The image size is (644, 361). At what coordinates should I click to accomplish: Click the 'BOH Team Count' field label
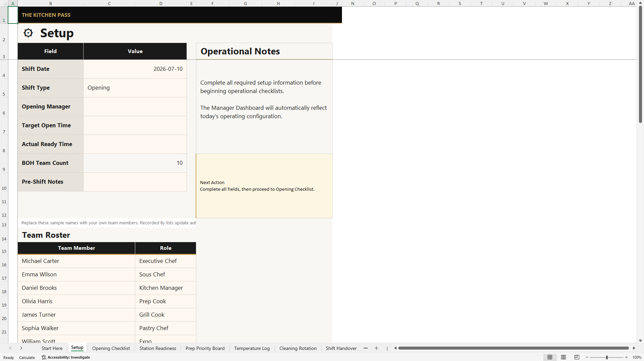click(x=50, y=163)
